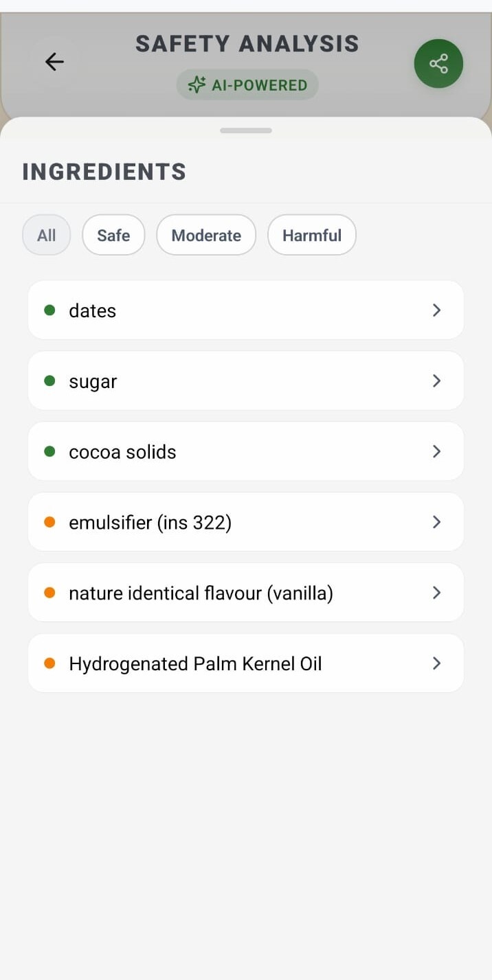Screen dimensions: 492x980
Task: Open the Hydrogenated Palm Kernel Oil entry
Action: [x=245, y=663]
